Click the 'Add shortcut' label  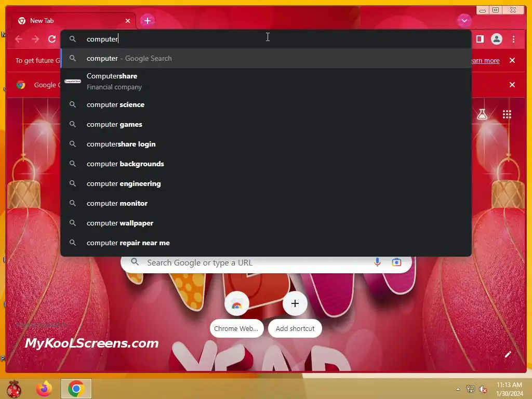pyautogui.click(x=295, y=328)
